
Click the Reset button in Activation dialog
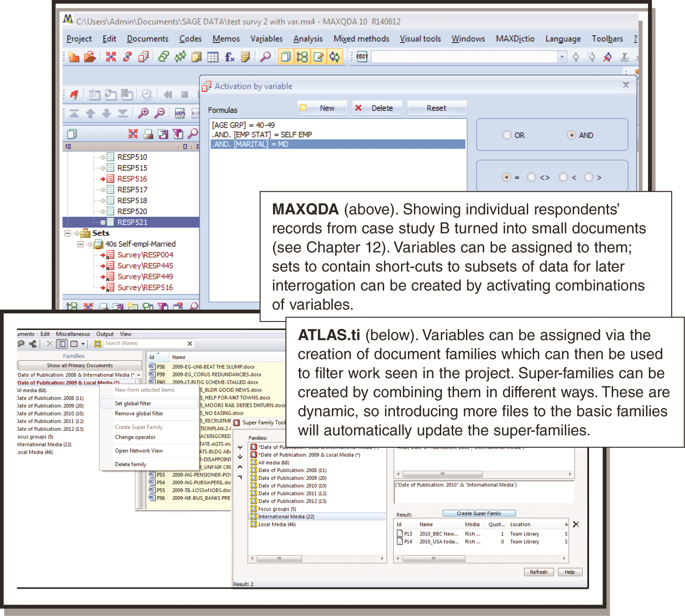(437, 108)
